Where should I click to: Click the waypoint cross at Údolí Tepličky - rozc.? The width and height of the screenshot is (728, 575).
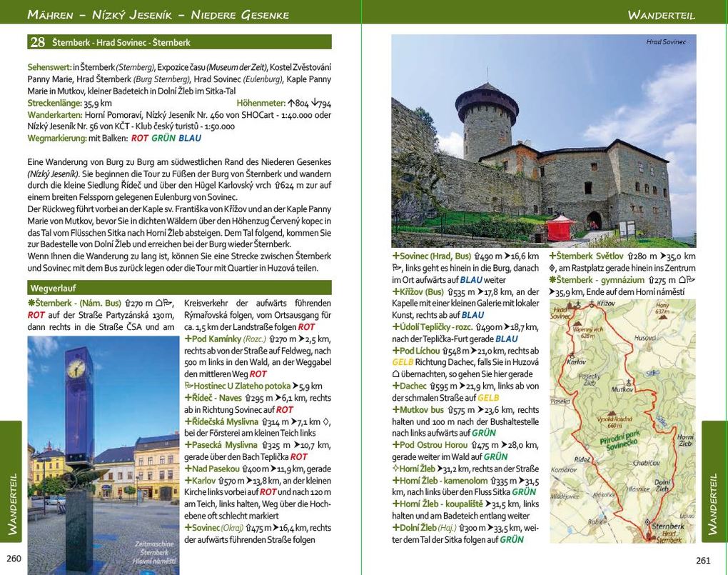[395, 326]
